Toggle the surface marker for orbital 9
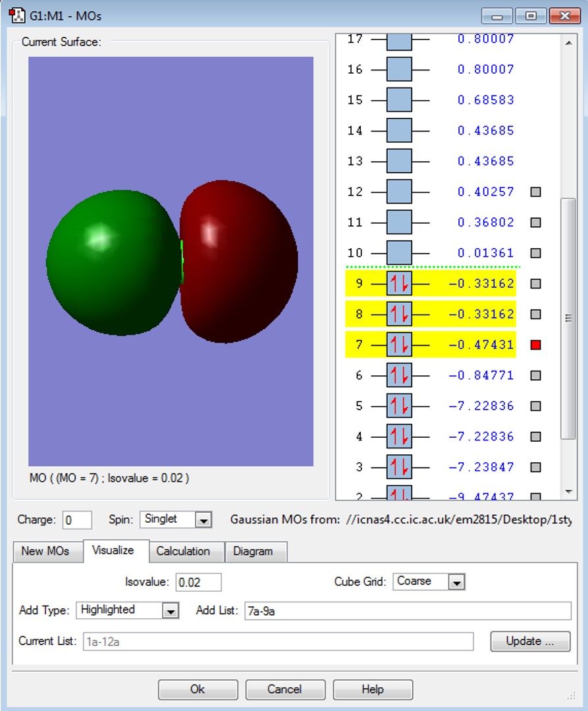 click(x=535, y=283)
